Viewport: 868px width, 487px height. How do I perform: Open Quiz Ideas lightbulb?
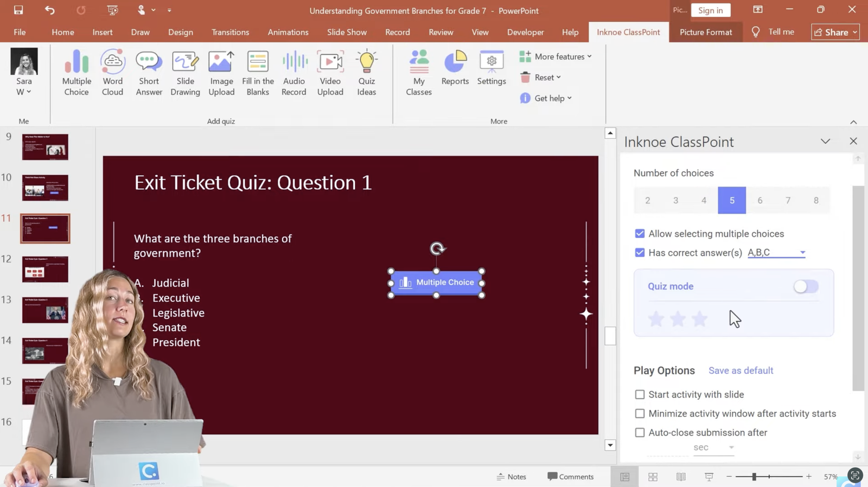(x=366, y=73)
